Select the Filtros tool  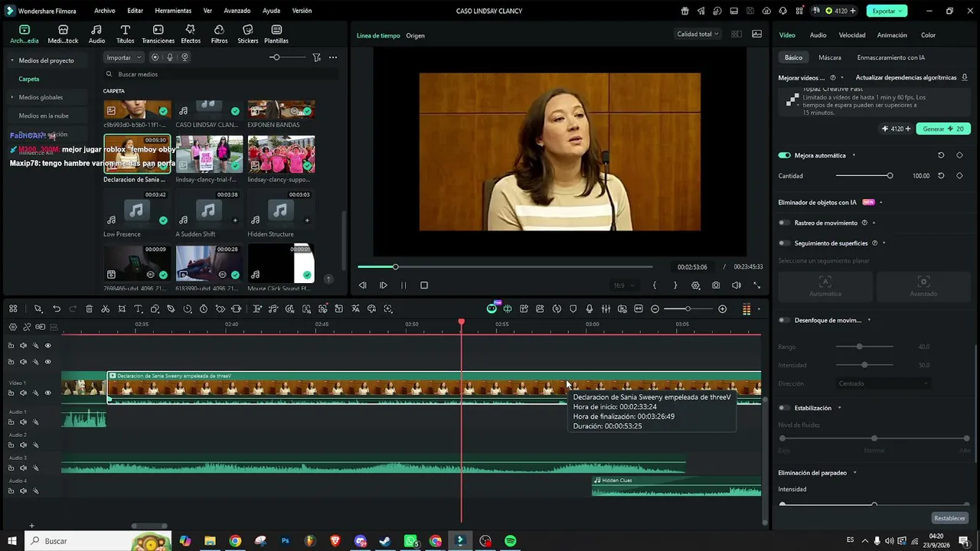point(219,34)
